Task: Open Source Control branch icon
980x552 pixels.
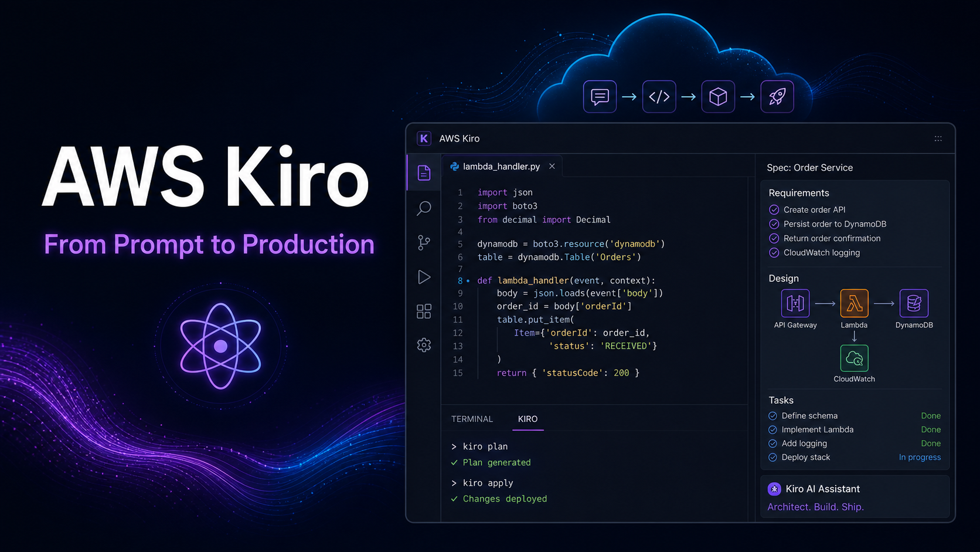Action: point(424,242)
